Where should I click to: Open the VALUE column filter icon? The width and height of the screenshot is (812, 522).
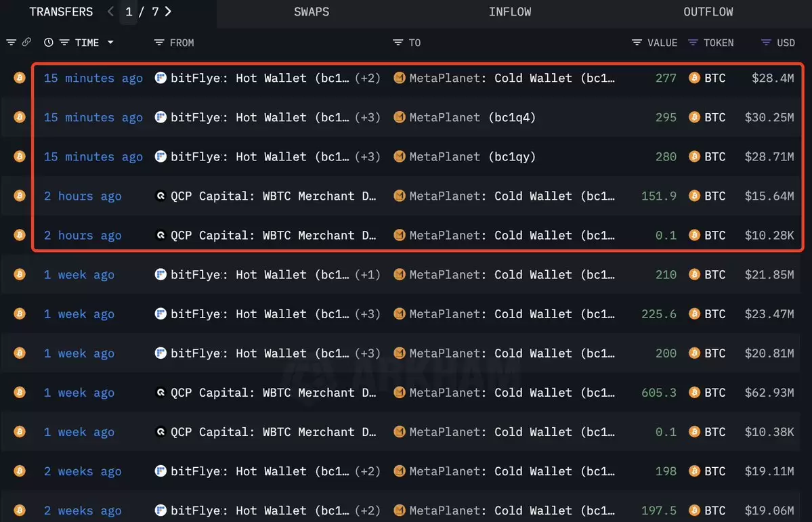pyautogui.click(x=637, y=43)
